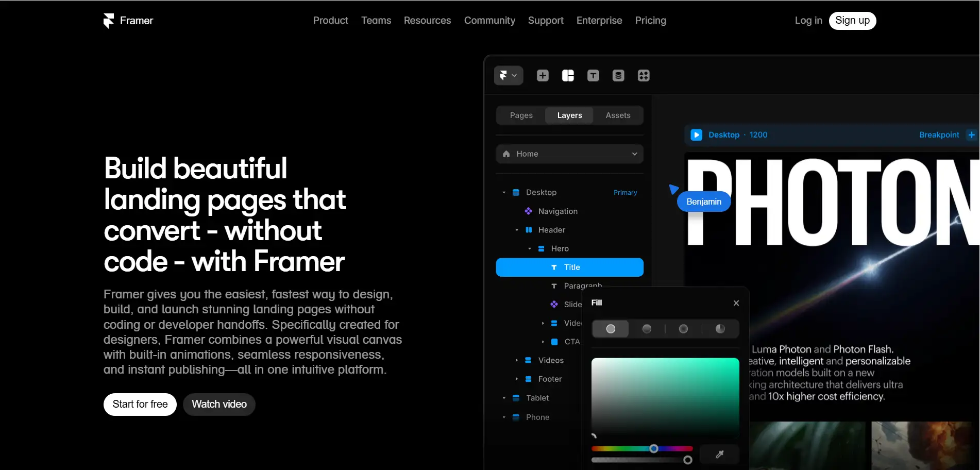Open the CMS panel via the database icon

[618, 75]
